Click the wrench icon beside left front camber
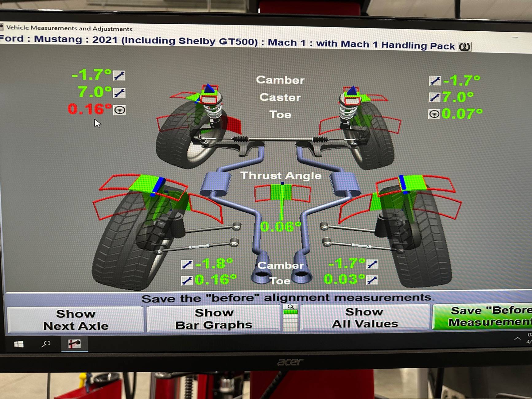The image size is (532, 399). tap(119, 75)
